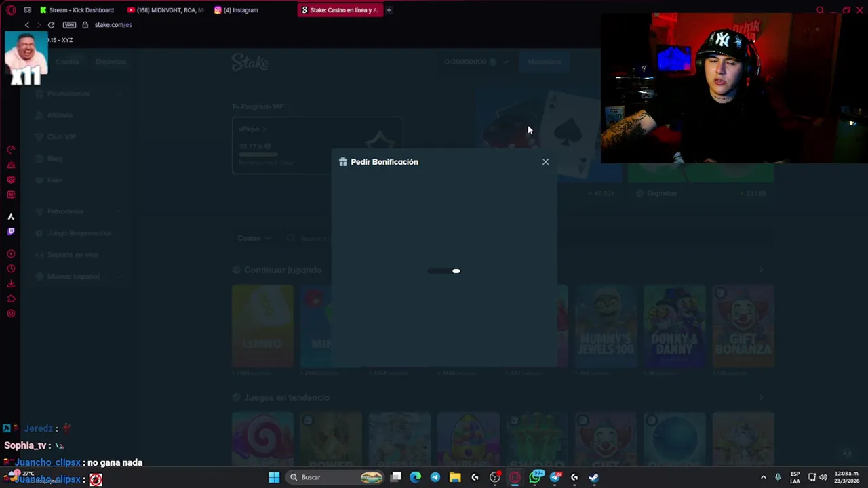868x488 pixels.
Task: Open the Windows Start menu
Action: pyautogui.click(x=274, y=477)
